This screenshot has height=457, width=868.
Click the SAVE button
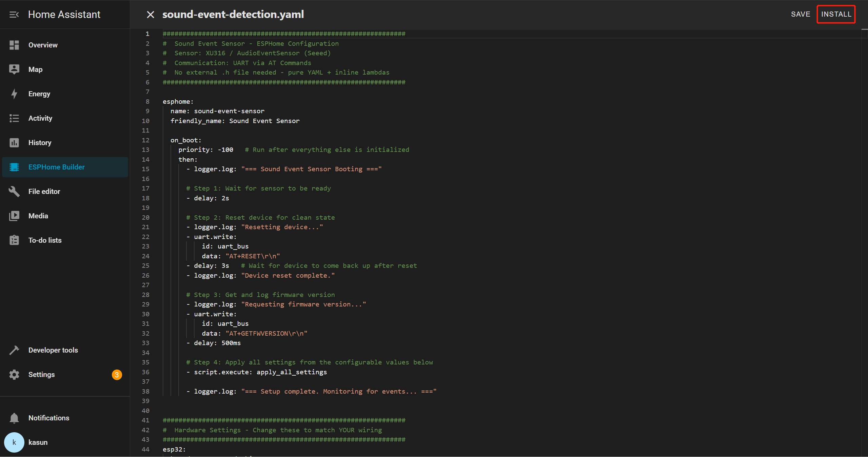pos(800,14)
